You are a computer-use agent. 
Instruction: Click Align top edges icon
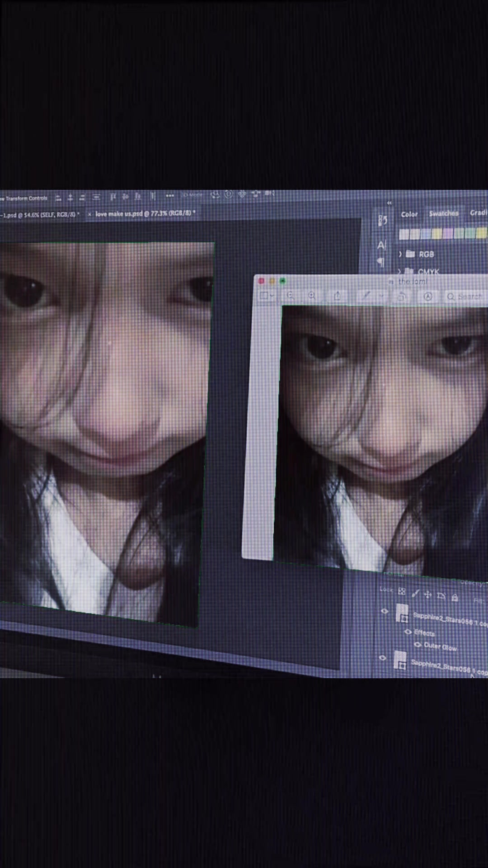(113, 197)
